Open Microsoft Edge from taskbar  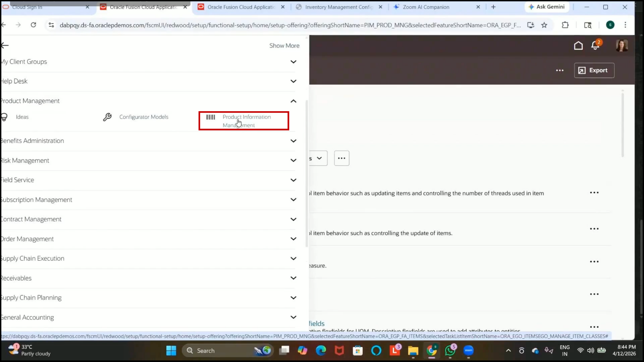[x=321, y=351]
